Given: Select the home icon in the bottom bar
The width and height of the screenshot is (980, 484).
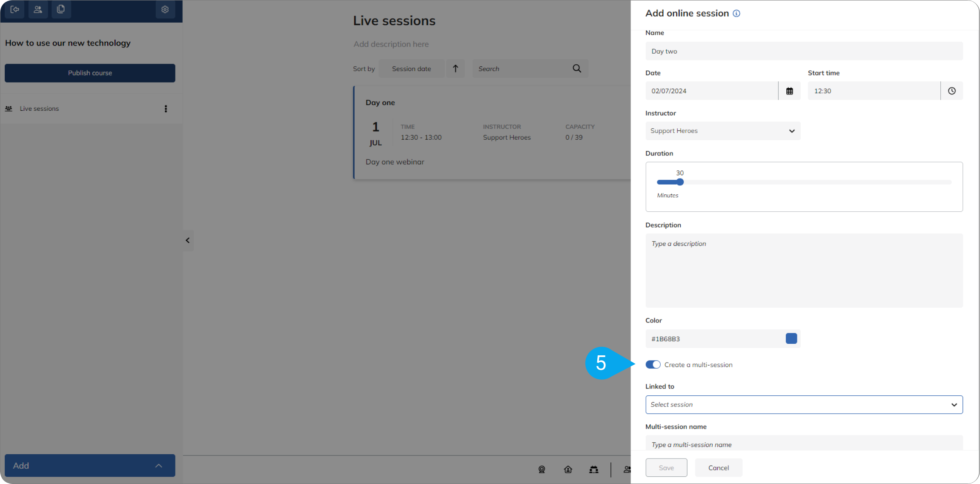Looking at the screenshot, I should (568, 470).
